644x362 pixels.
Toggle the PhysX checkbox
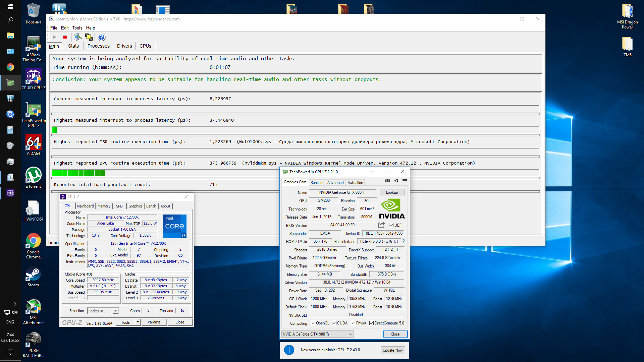(x=353, y=323)
